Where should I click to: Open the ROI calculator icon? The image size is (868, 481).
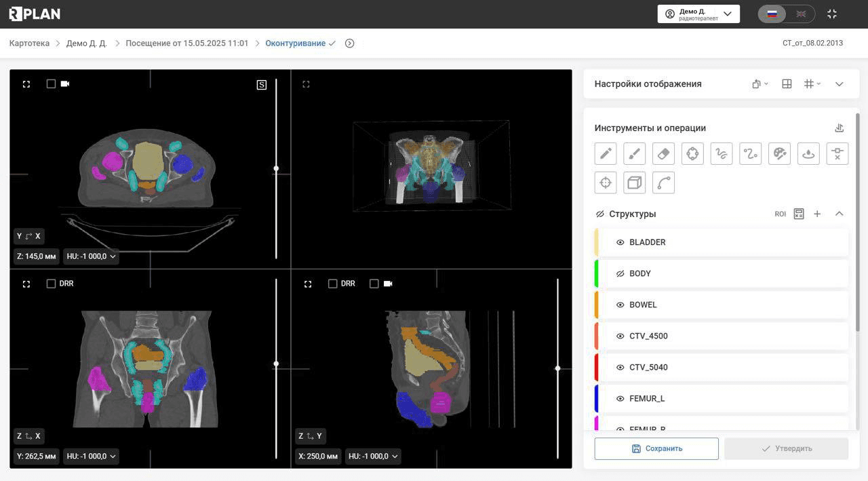tap(799, 214)
